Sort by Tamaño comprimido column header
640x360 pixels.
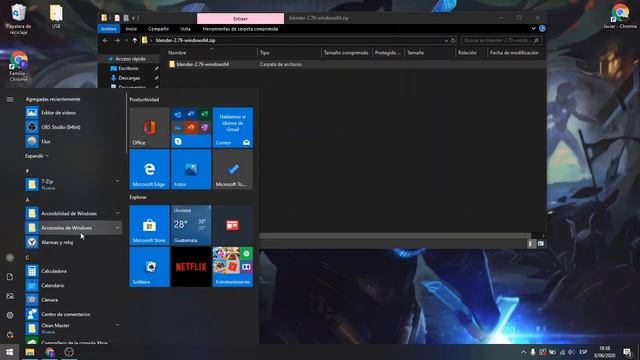346,53
